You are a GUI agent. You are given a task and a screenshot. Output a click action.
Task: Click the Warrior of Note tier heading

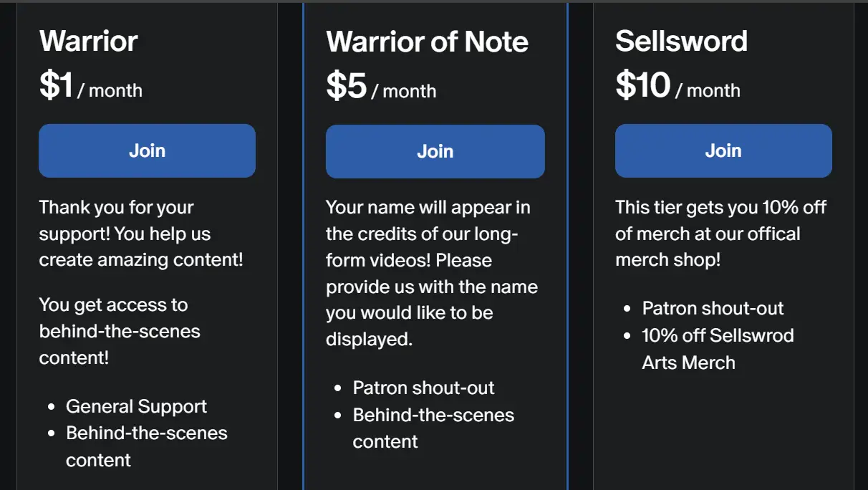pyautogui.click(x=427, y=42)
